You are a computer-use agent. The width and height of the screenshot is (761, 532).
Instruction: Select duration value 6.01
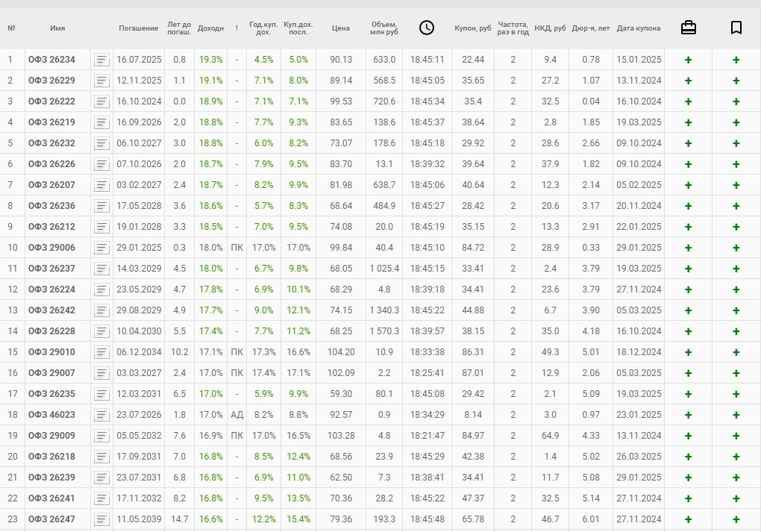pyautogui.click(x=591, y=519)
